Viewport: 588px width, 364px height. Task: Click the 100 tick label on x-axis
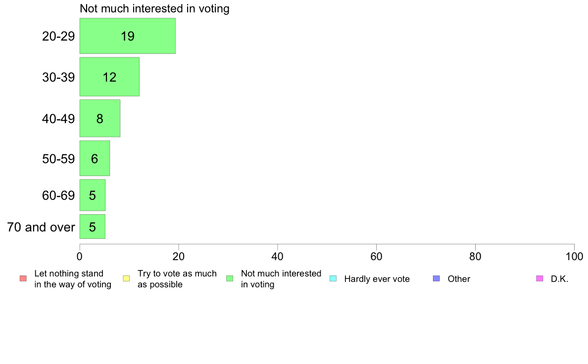[574, 256]
